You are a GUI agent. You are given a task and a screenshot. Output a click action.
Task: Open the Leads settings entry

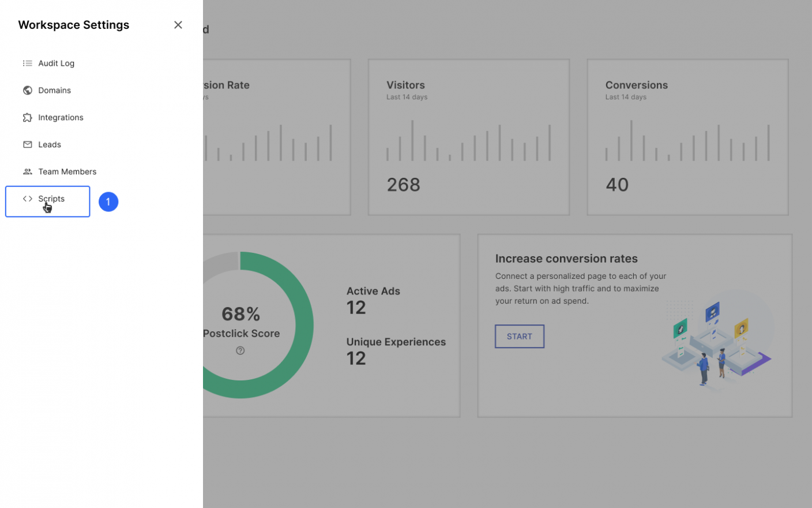[x=50, y=144]
